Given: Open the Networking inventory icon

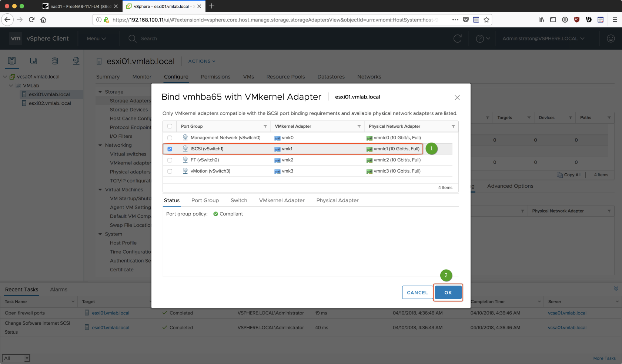Looking at the screenshot, I should [76, 61].
